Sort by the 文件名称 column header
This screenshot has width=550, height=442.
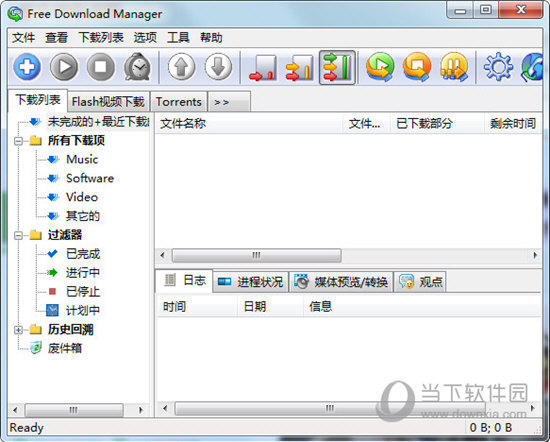click(249, 123)
